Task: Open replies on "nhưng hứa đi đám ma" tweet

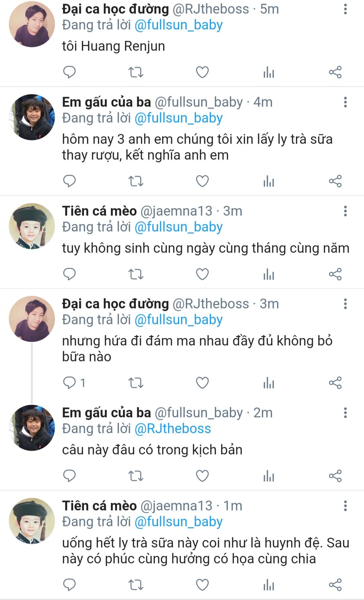Action: coord(74,383)
